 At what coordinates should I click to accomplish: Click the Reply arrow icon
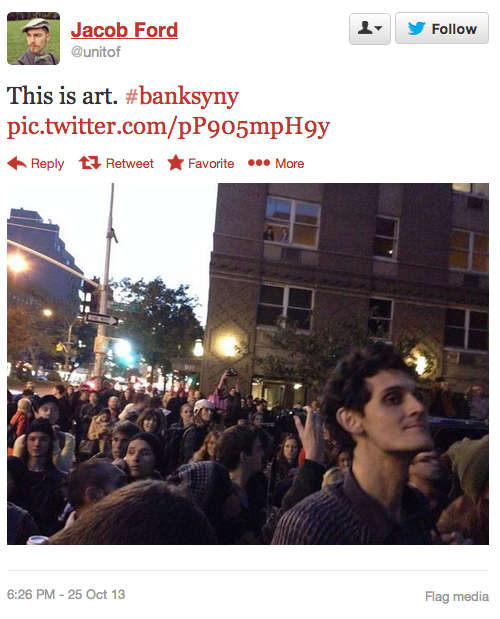tap(17, 163)
